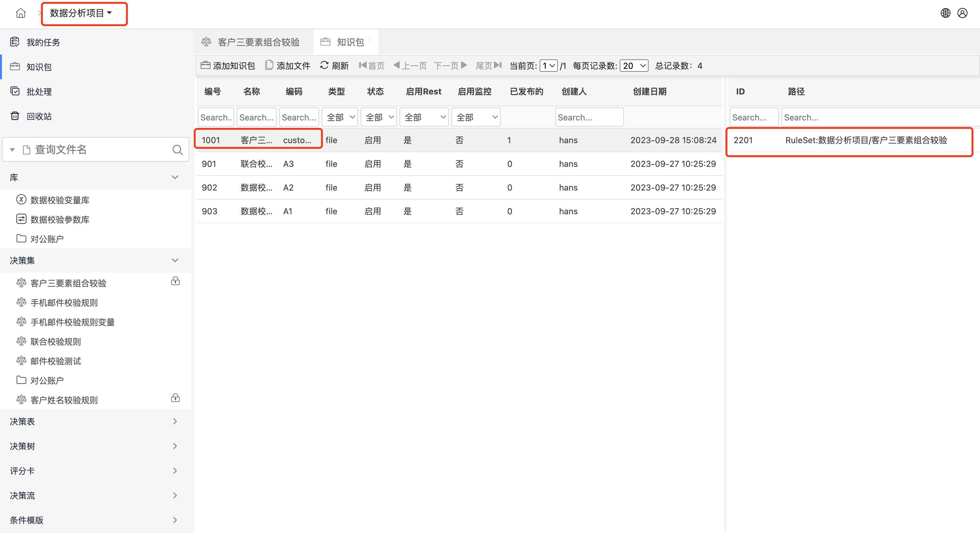Click 添加文件 button

click(288, 66)
